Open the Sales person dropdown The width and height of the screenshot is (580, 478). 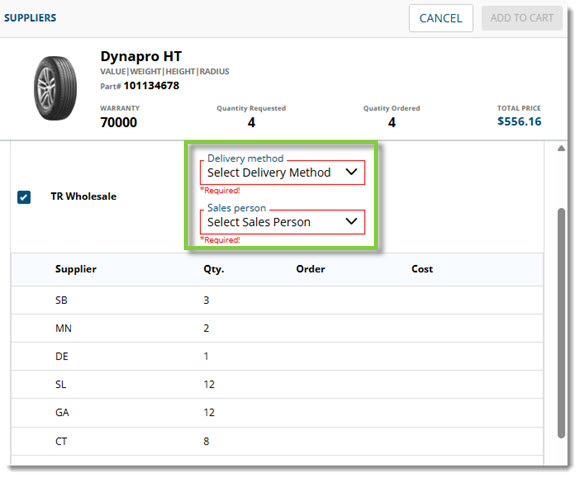tap(282, 222)
